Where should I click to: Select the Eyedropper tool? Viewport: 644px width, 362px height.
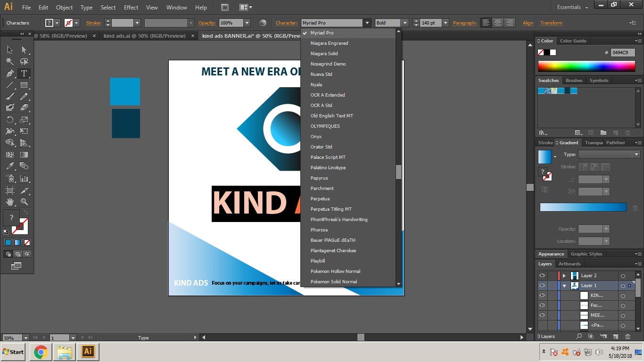tap(10, 165)
